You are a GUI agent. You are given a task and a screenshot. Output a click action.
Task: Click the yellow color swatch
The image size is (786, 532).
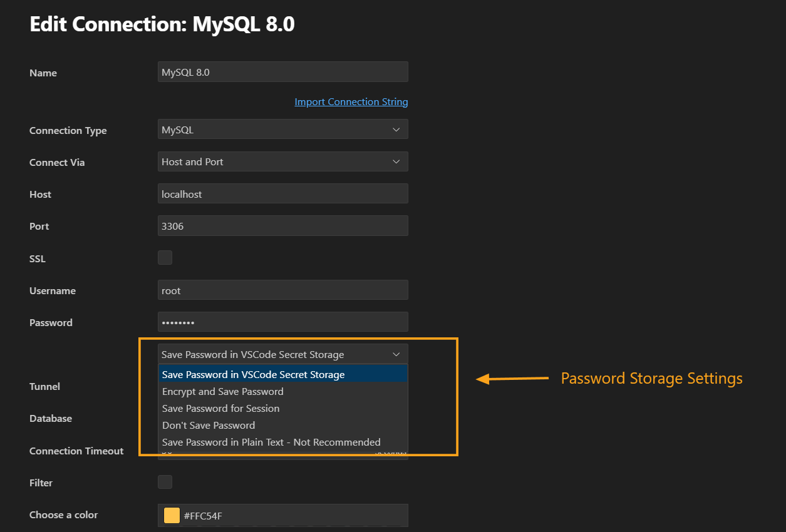tap(172, 516)
